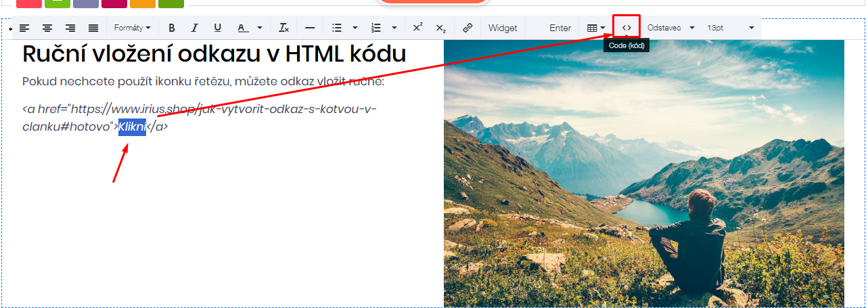Click the paragraph starting Pokud nechcete použít
Viewport: 868px width, 308px height.
point(203,82)
